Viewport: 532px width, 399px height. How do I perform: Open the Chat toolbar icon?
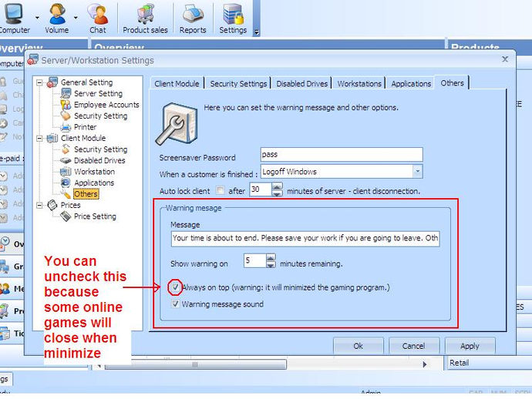click(98, 14)
